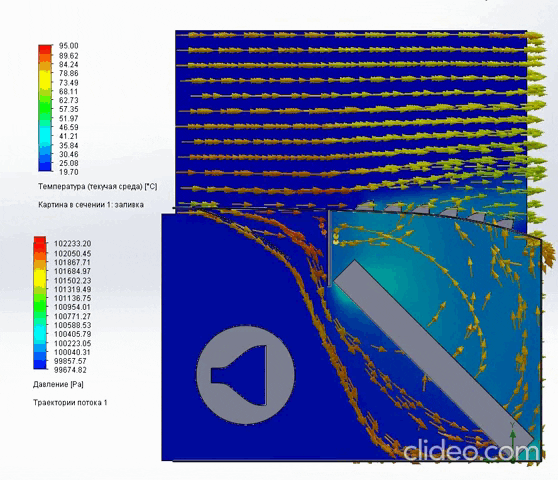
Task: Select the 99674.82 minimum pressure value
Action: click(x=70, y=370)
